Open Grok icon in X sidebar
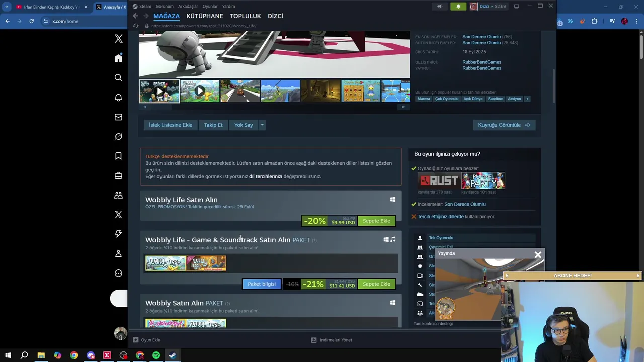This screenshot has width=644, height=362. click(118, 136)
